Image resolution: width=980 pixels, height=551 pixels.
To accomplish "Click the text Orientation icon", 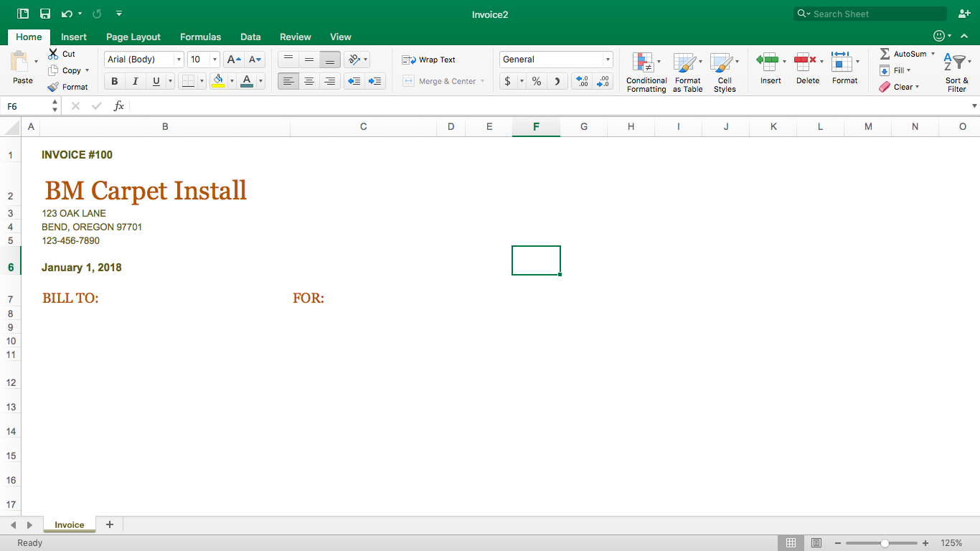I will coord(354,60).
